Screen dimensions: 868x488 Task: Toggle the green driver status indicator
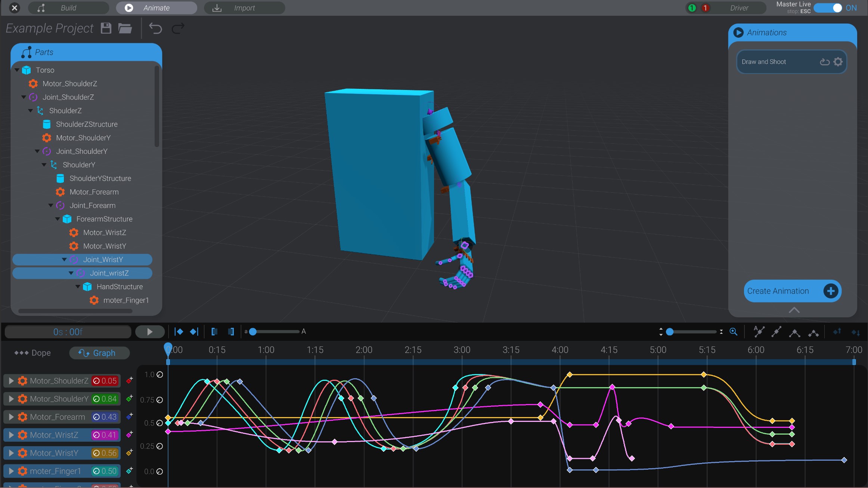tap(691, 7)
